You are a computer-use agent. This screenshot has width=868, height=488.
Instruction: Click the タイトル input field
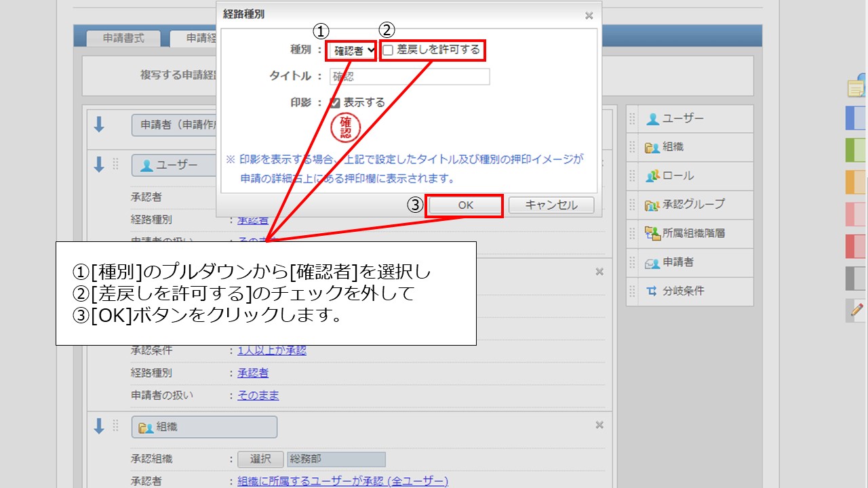click(410, 77)
